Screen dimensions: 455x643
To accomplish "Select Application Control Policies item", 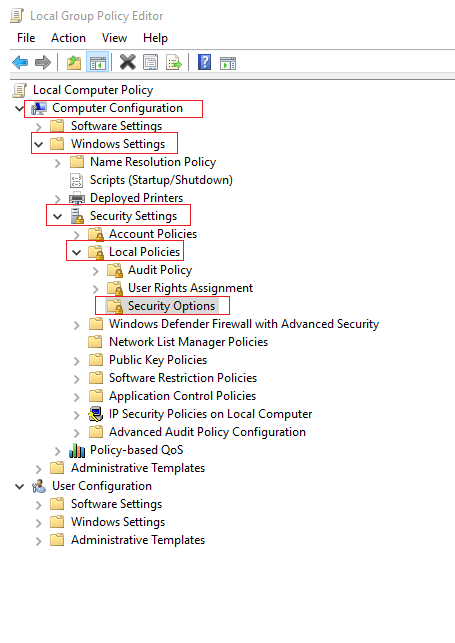I will [x=182, y=396].
